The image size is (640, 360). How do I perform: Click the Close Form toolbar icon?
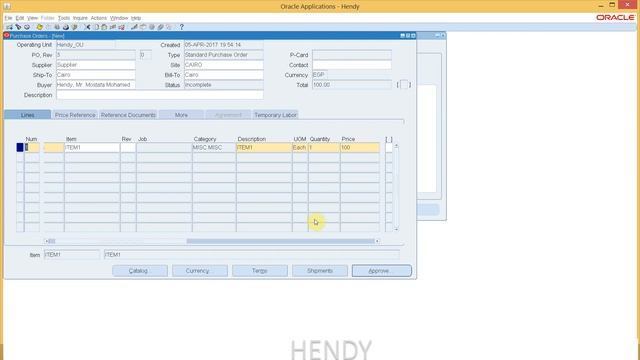pos(74,27)
